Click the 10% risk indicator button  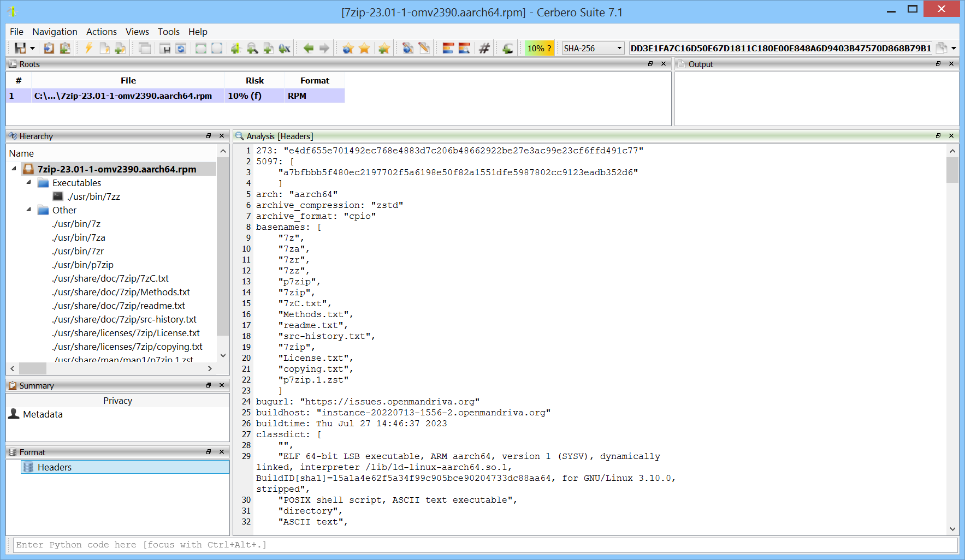coord(539,48)
